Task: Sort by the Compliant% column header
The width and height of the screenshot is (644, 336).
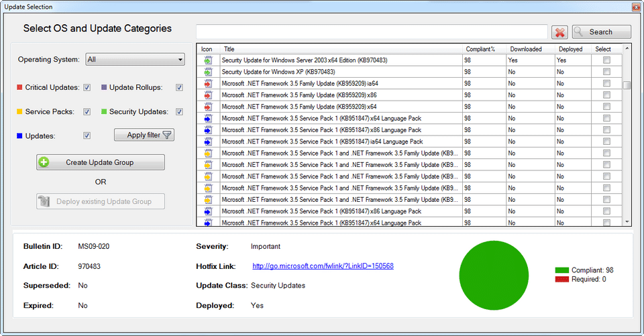Action: (x=484, y=49)
